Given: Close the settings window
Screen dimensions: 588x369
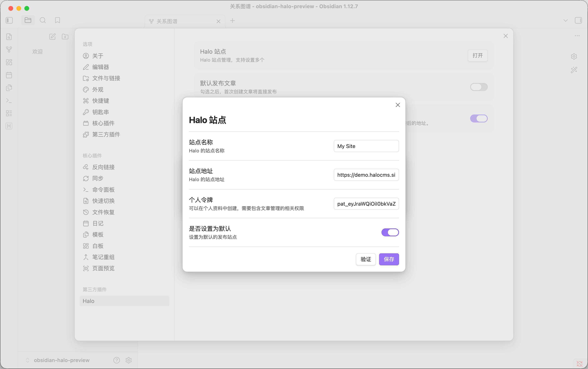Looking at the screenshot, I should pos(506,36).
